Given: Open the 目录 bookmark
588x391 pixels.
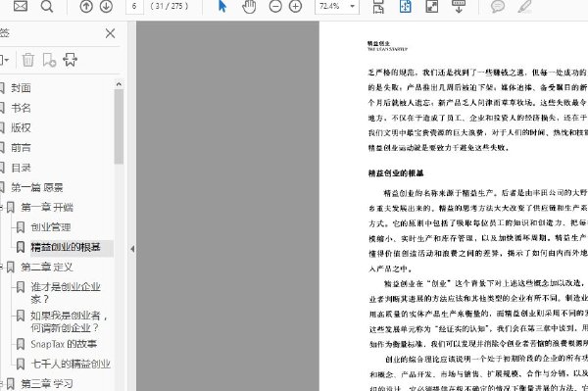Looking at the screenshot, I should pyautogui.click(x=21, y=168).
